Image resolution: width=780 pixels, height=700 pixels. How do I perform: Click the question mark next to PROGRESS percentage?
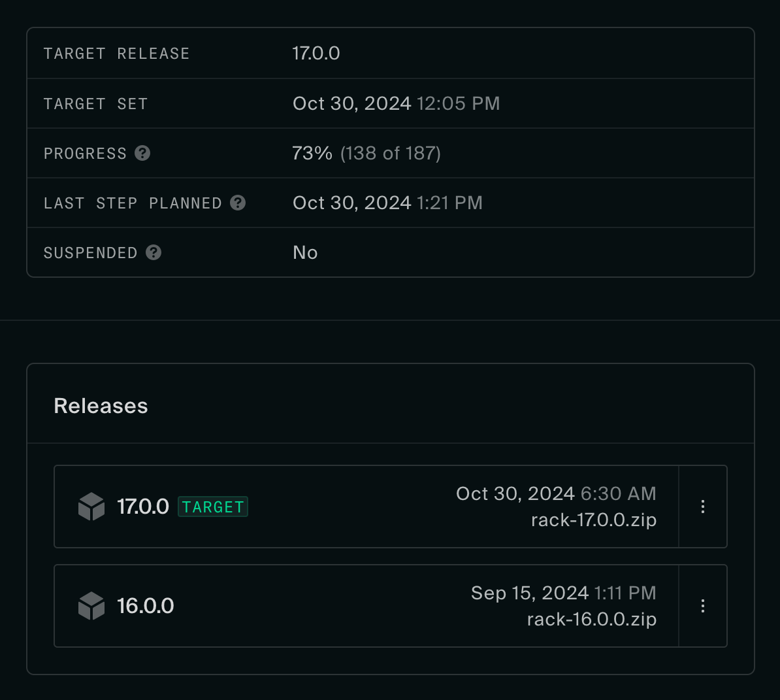click(142, 153)
